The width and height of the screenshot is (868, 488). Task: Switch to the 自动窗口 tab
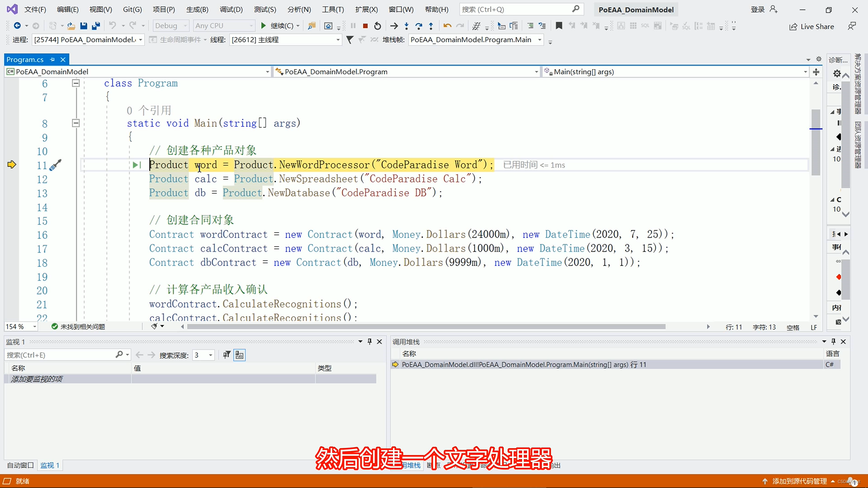tap(20, 465)
